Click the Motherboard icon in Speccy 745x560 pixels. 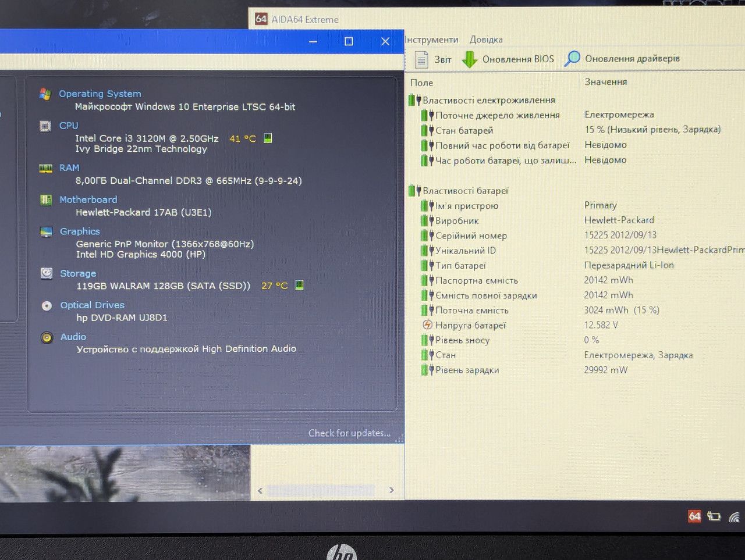45,199
